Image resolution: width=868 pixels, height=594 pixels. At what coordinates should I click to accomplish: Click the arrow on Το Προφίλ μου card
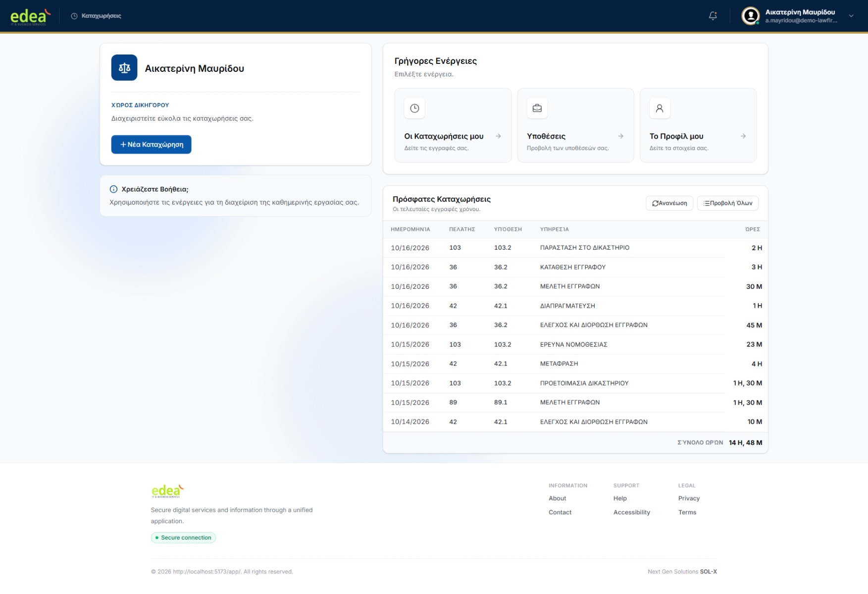[x=743, y=136]
